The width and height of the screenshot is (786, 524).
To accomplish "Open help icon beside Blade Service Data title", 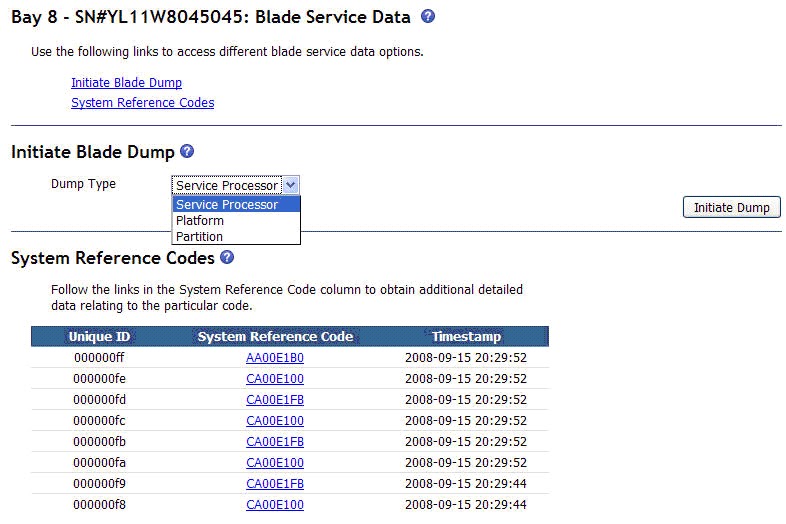I will click(428, 16).
